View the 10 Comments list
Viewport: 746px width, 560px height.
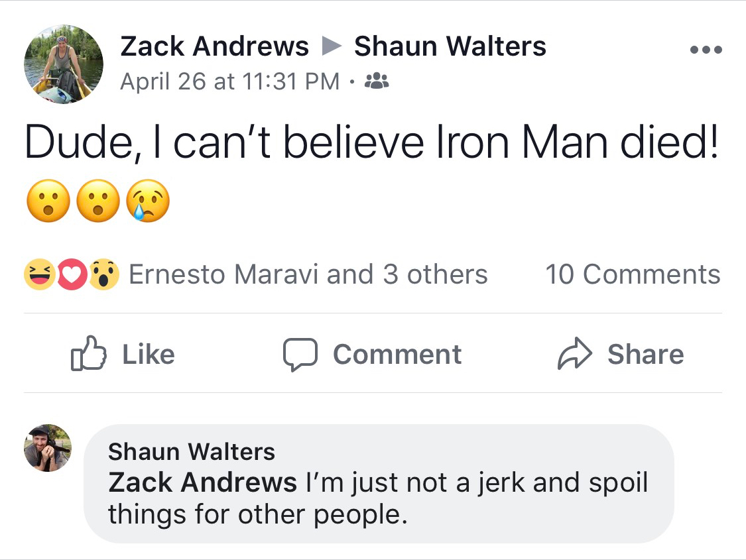[632, 274]
